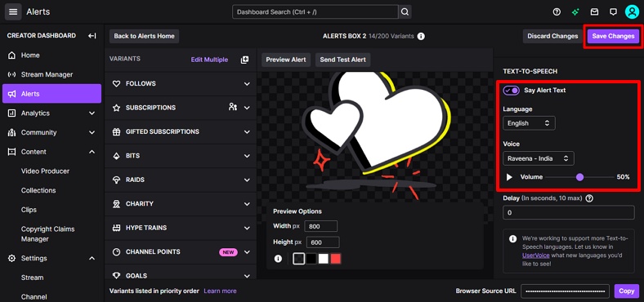Open the hamburger navigation menu
This screenshot has height=302, width=644.
13,12
